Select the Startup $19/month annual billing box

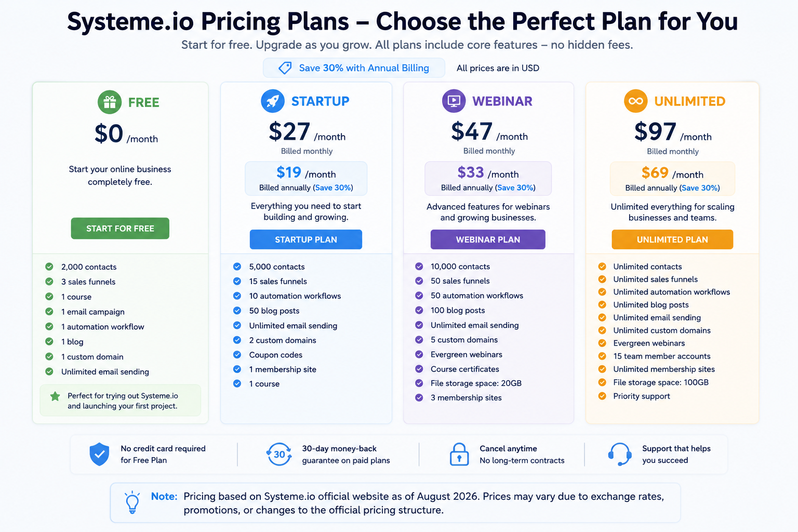(x=306, y=179)
